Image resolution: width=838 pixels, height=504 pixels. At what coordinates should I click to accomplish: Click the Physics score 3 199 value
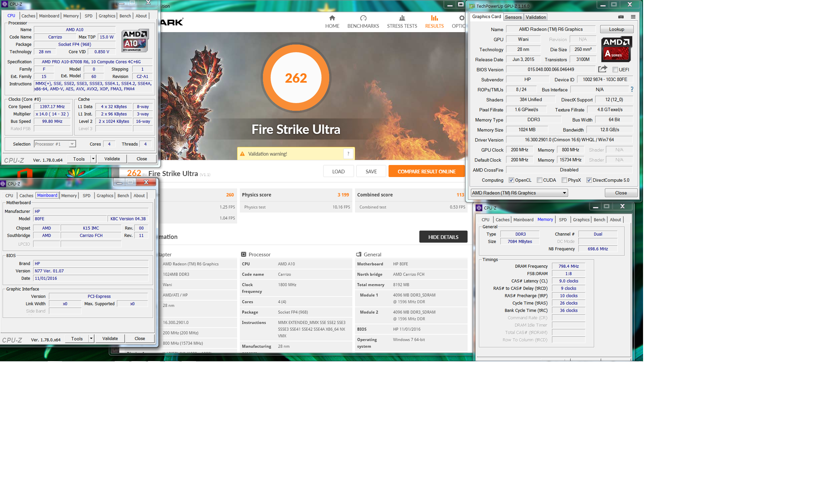(343, 194)
